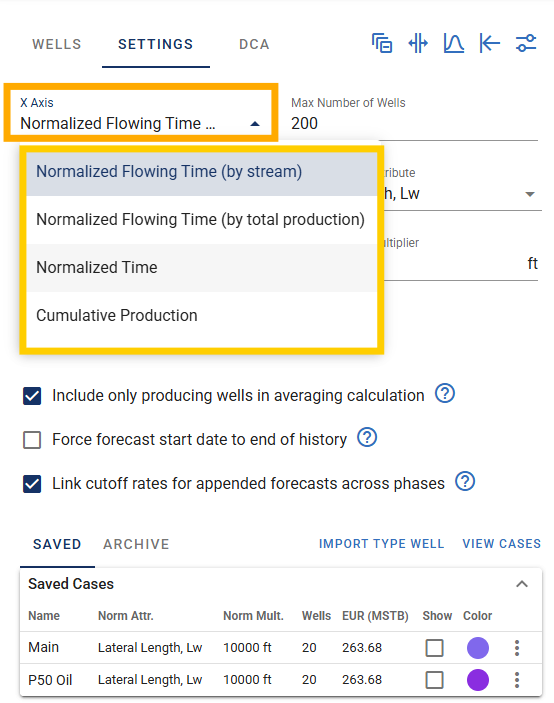The image size is (554, 703).
Task: Open help for force forecast start date
Action: 367,438
